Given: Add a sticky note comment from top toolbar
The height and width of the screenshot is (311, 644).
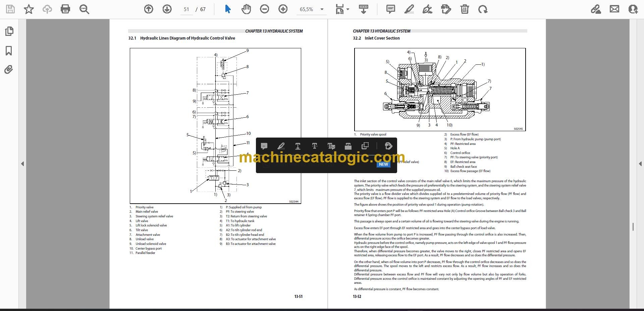Looking at the screenshot, I should (390, 9).
